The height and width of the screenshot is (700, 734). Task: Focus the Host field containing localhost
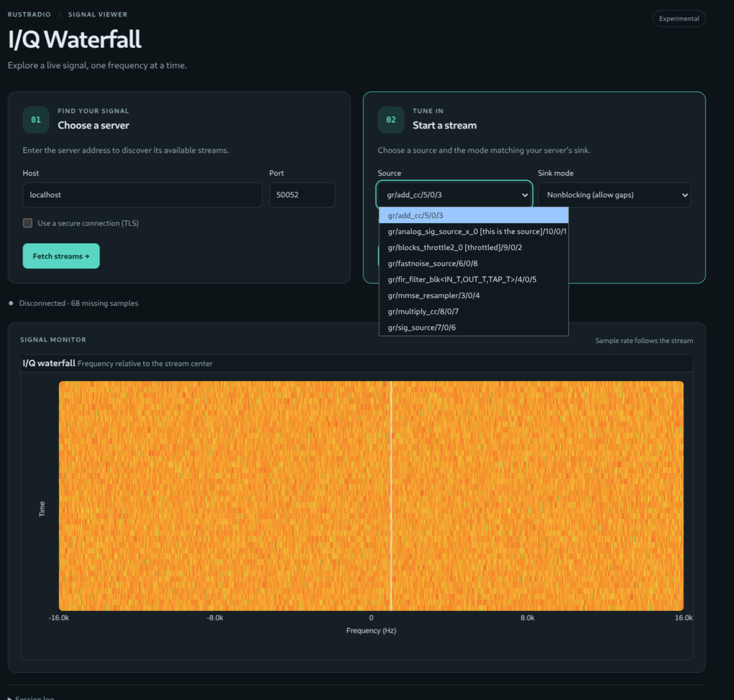click(142, 195)
